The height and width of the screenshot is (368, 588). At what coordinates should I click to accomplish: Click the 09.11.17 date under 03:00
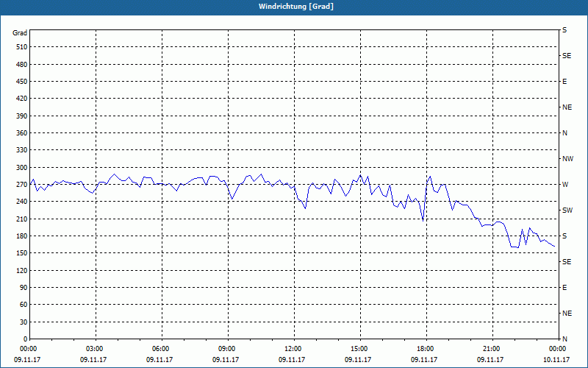(x=93, y=360)
